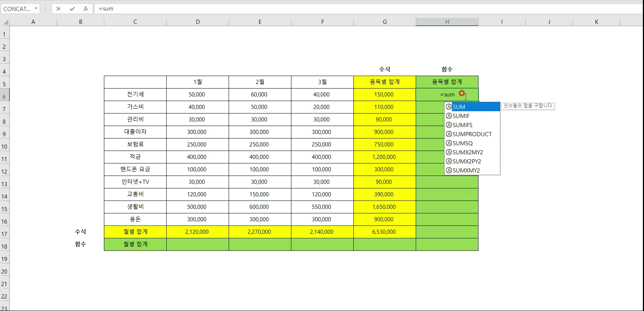Click the 2,270,000 February total
Image resolution: width=644 pixels, height=311 pixels.
(260, 232)
